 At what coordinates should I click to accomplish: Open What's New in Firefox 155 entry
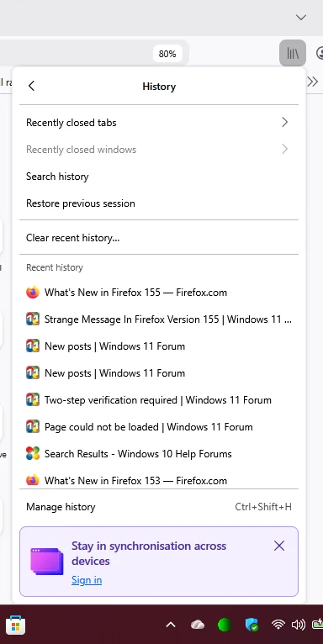159,293
